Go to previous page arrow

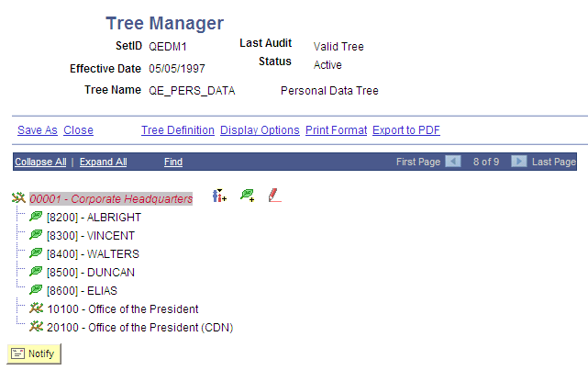453,162
